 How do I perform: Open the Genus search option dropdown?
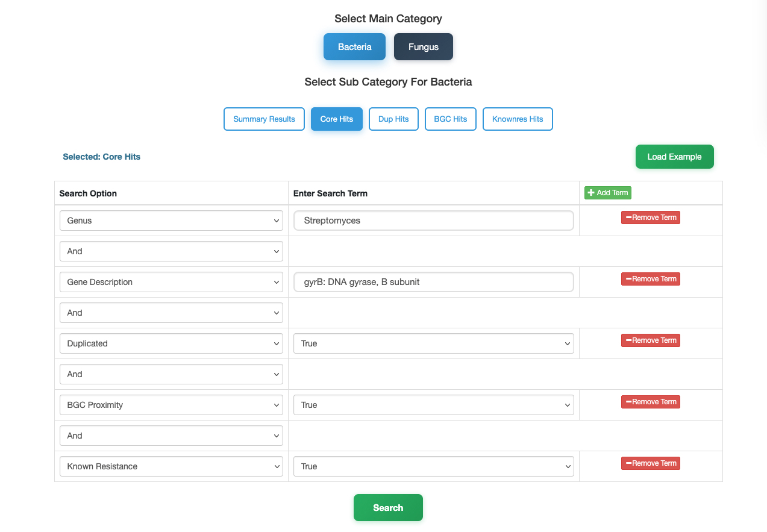pyautogui.click(x=171, y=220)
